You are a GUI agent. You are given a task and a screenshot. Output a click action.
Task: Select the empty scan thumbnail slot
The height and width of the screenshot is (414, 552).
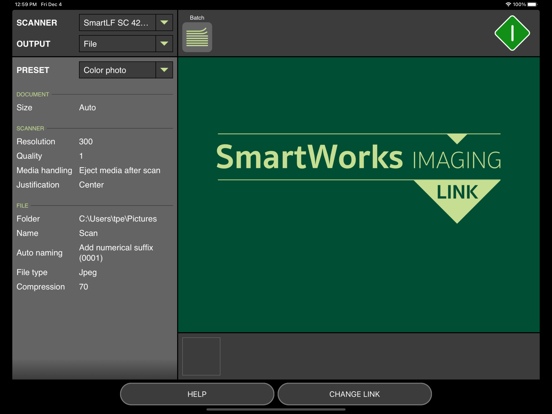click(201, 356)
